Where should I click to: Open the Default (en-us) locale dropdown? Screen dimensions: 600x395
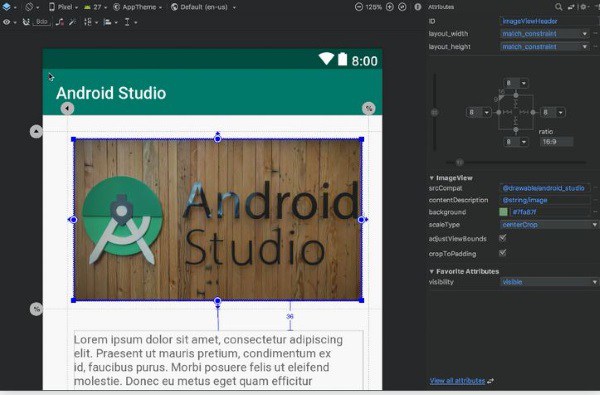203,7
